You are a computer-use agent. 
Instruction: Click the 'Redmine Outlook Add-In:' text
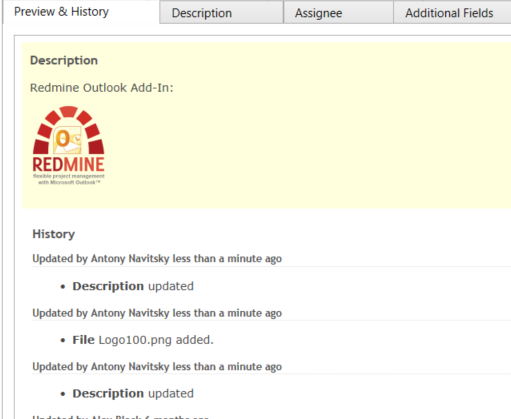tap(102, 88)
